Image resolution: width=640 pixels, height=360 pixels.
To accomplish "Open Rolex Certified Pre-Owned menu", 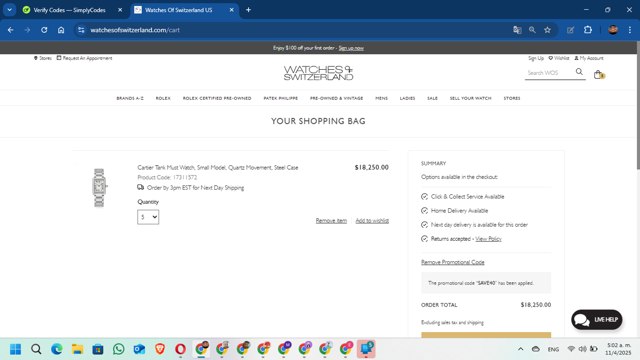I will tap(217, 98).
